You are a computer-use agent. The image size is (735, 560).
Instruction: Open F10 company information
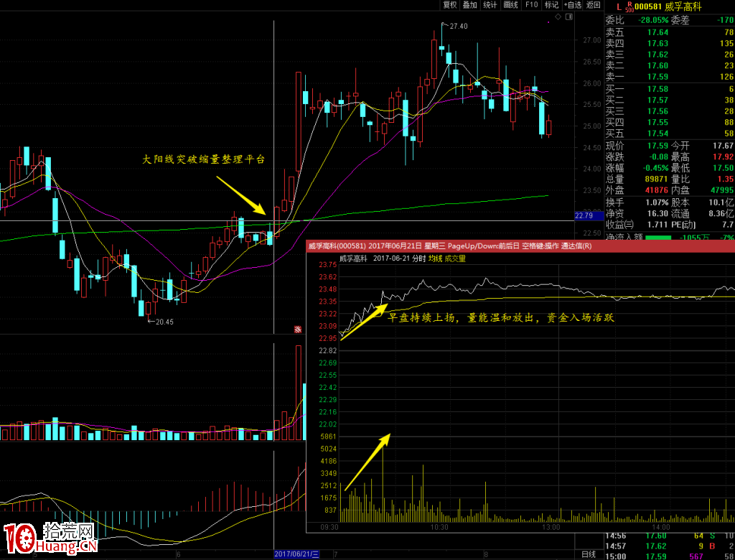(531, 5)
